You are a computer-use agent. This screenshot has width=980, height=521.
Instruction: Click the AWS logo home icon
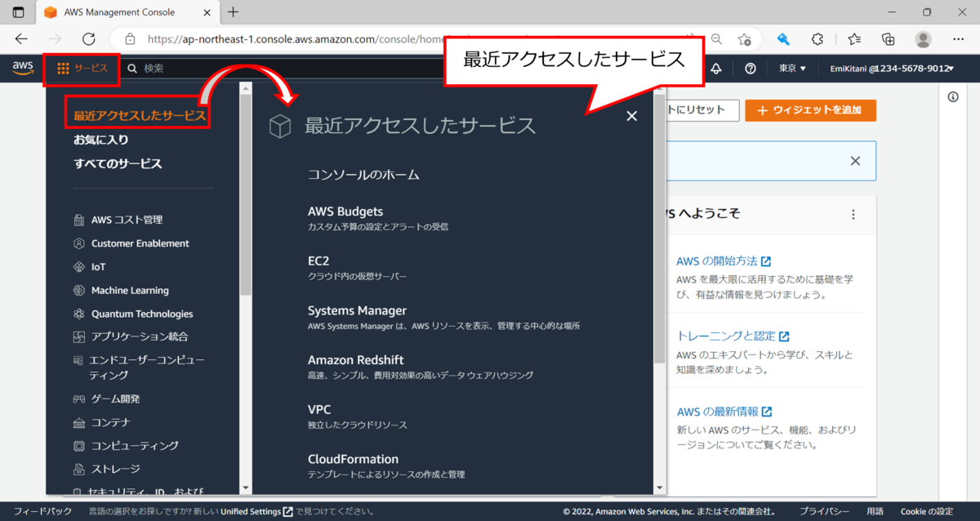tap(23, 68)
